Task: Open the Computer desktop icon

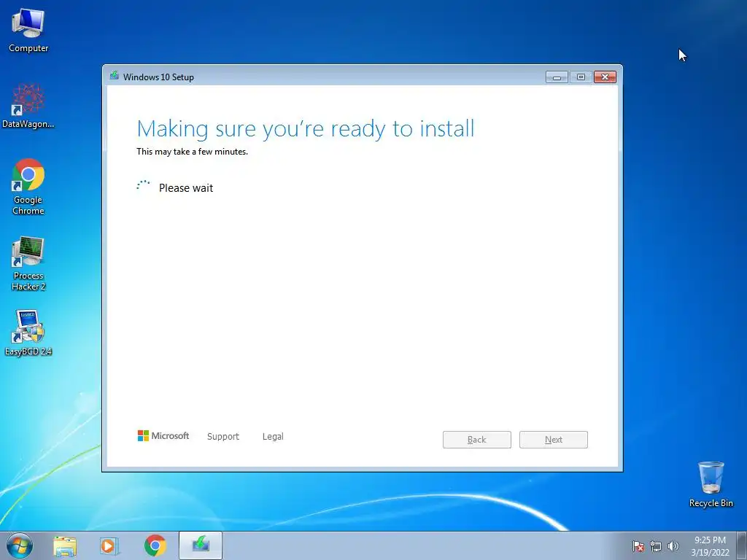Action: [28, 29]
